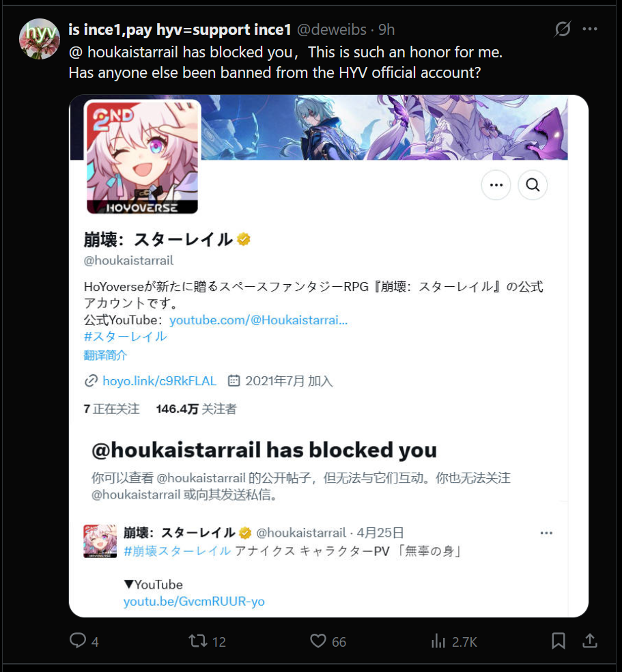Open the poster's hyv avatar
The width and height of the screenshot is (622, 672).
40,39
